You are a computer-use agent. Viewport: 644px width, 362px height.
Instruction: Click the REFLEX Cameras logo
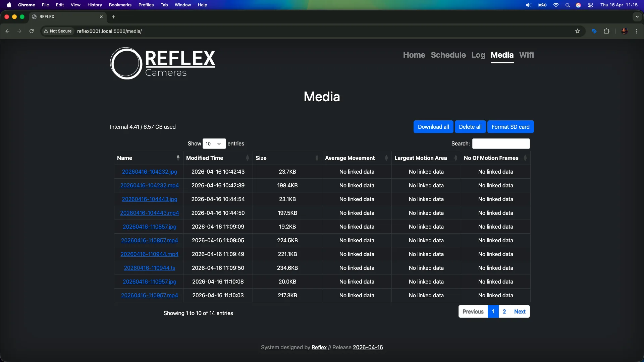click(x=163, y=63)
